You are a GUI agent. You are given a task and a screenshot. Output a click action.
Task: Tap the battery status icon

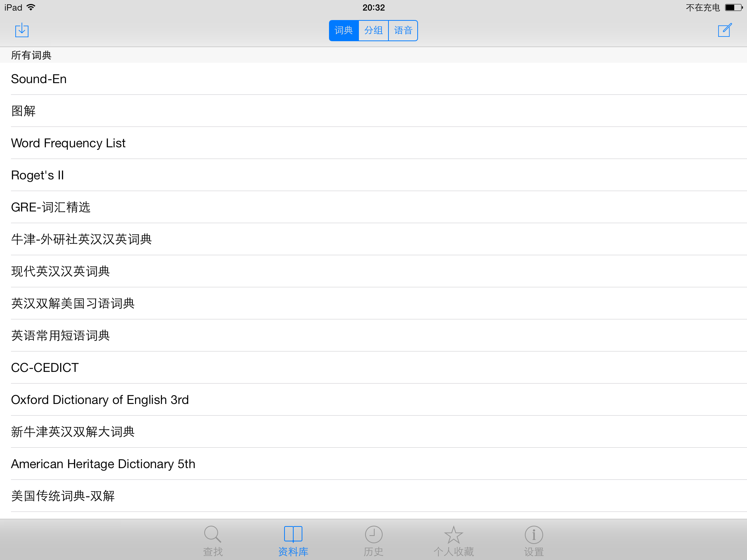click(734, 7)
